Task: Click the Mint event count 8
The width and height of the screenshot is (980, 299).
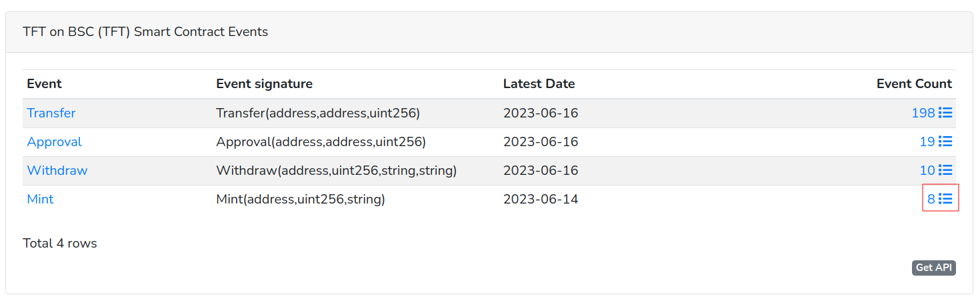Action: coord(931,199)
